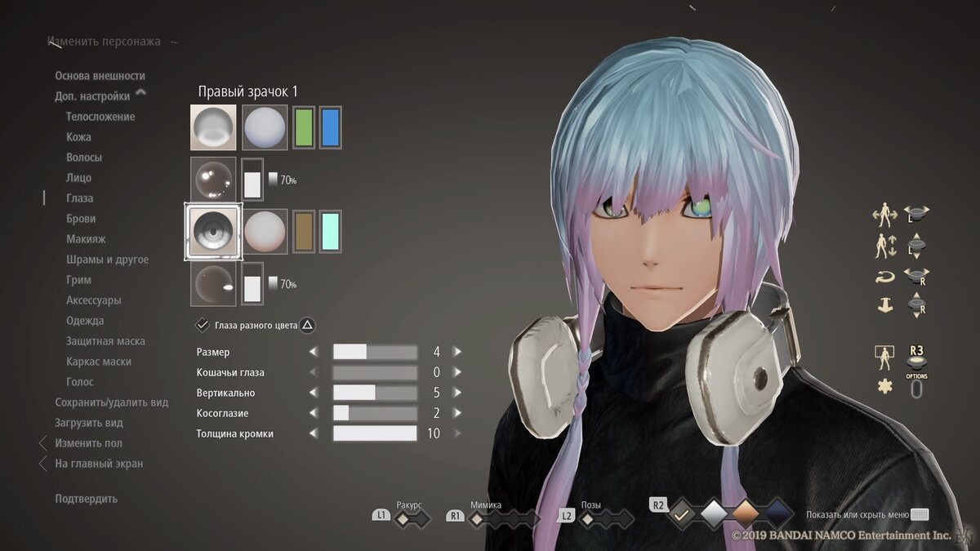Select the 'Глаза' category
This screenshot has height=551, width=980.
[x=79, y=198]
